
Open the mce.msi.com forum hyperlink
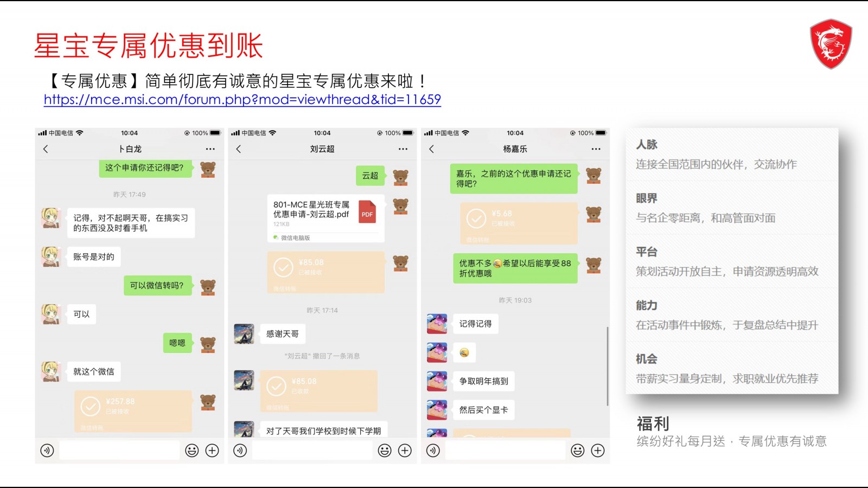tap(242, 100)
